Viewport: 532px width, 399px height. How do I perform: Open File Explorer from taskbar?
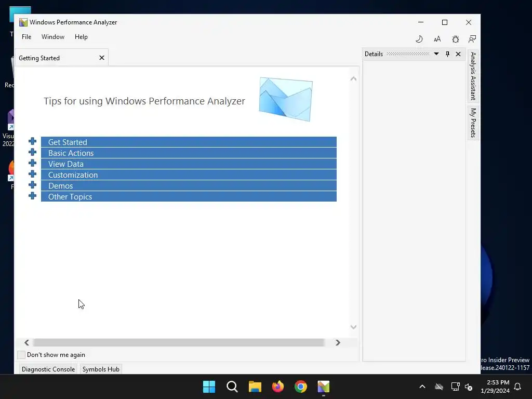tap(255, 387)
